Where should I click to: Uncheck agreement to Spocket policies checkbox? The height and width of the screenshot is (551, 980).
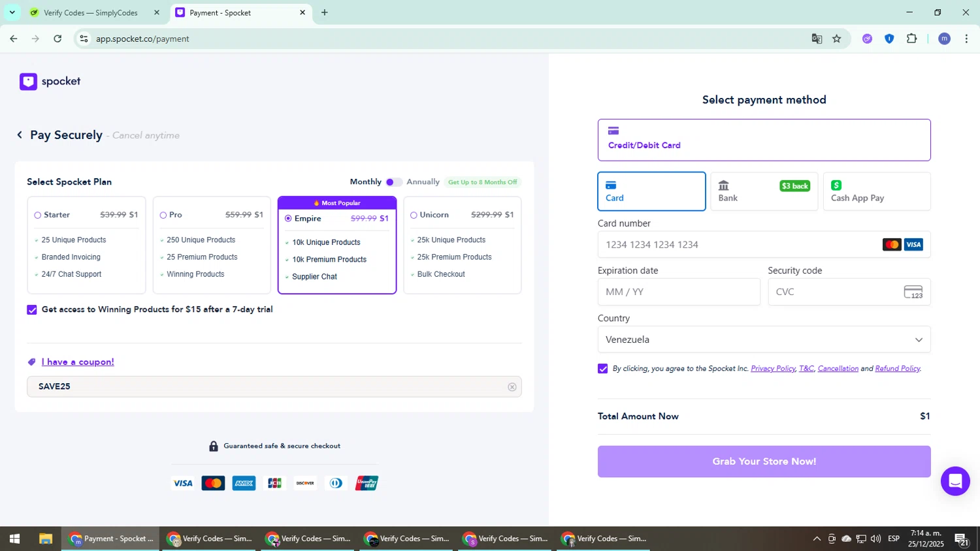pyautogui.click(x=602, y=369)
